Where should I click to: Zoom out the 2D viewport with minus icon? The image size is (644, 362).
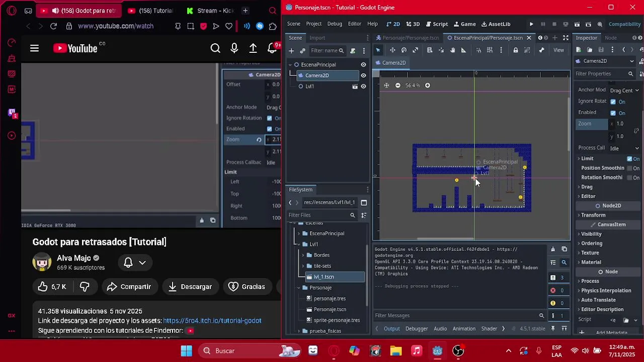(x=397, y=85)
